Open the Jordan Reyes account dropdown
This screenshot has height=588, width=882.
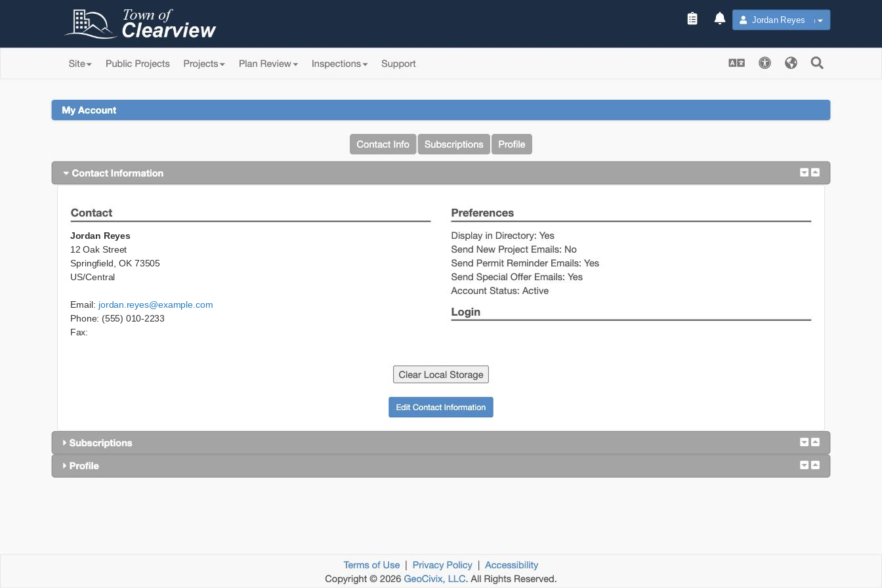pyautogui.click(x=781, y=20)
